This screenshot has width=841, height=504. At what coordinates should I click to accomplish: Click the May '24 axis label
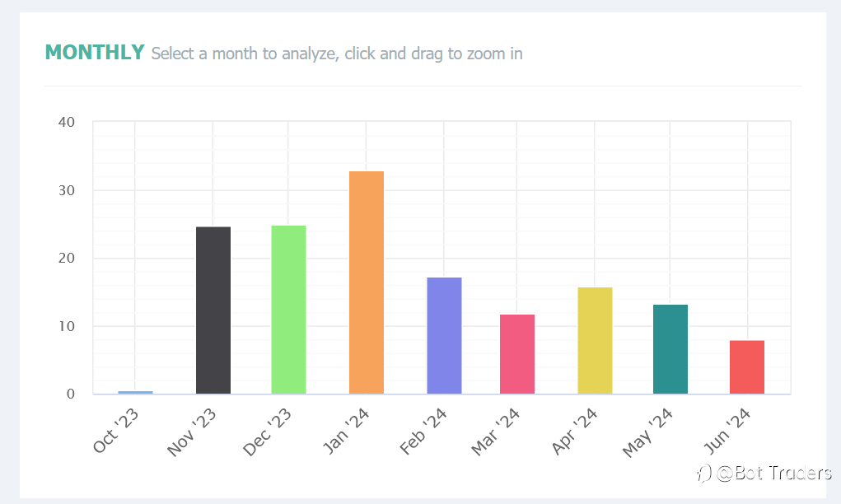point(647,432)
